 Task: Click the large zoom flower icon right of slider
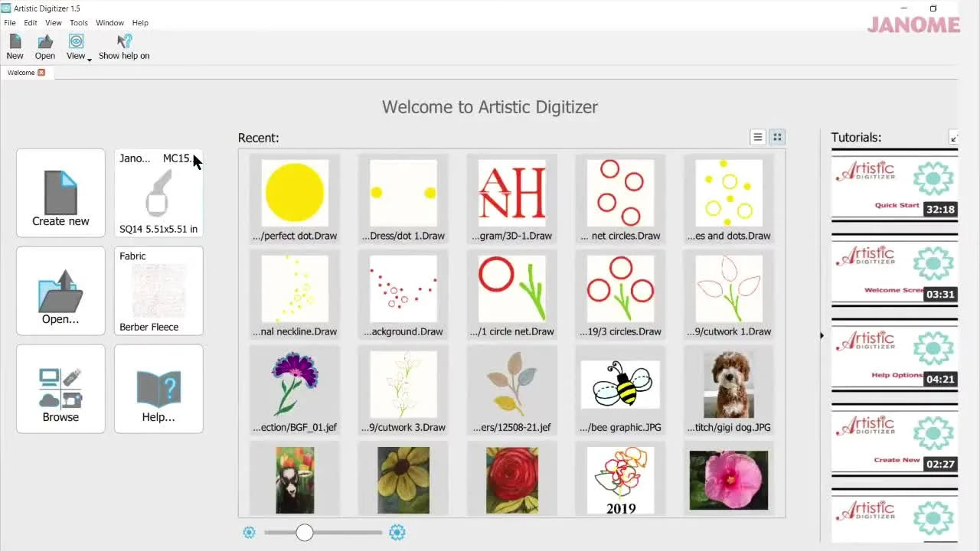[x=397, y=532]
